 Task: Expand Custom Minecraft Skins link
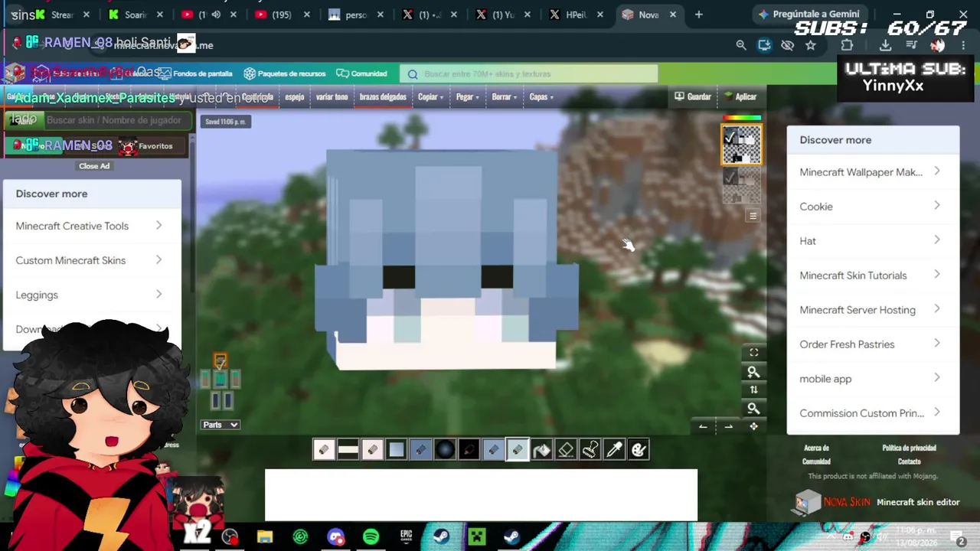pyautogui.click(x=91, y=260)
